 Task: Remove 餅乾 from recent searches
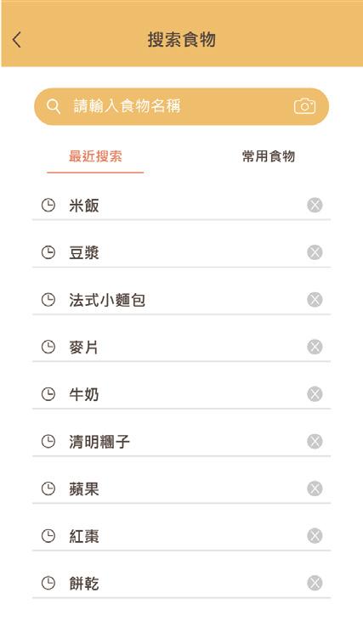pyautogui.click(x=315, y=583)
